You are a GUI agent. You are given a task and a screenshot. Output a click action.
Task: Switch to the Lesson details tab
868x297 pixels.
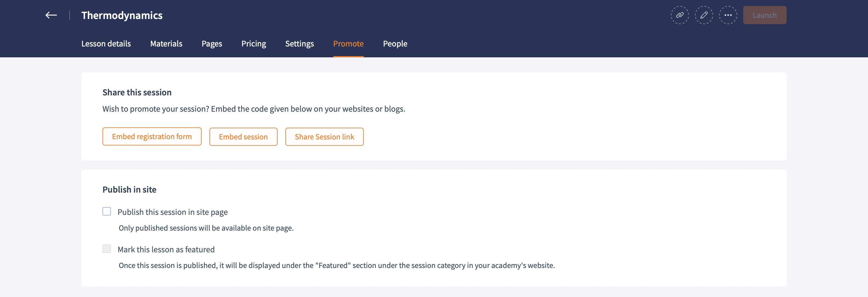pyautogui.click(x=106, y=43)
